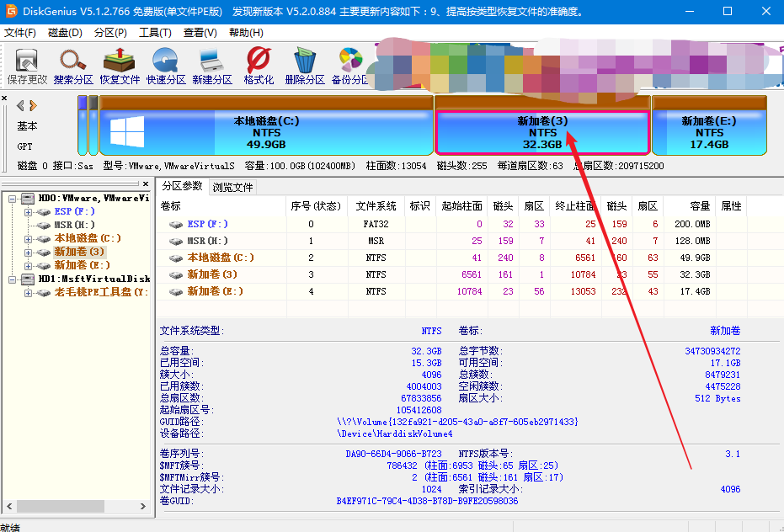
Task: Select 老毛桃PE工具盘 in the left tree
Action: (x=101, y=292)
